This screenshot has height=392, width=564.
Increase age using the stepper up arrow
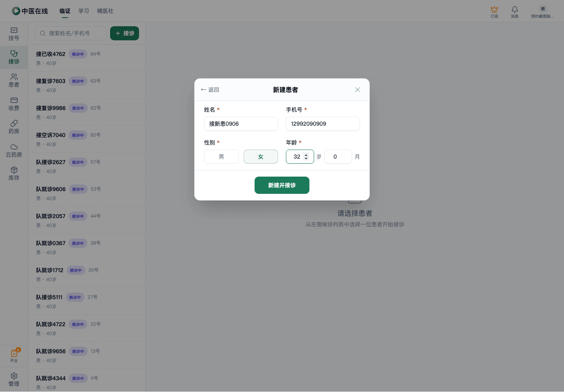[306, 155]
